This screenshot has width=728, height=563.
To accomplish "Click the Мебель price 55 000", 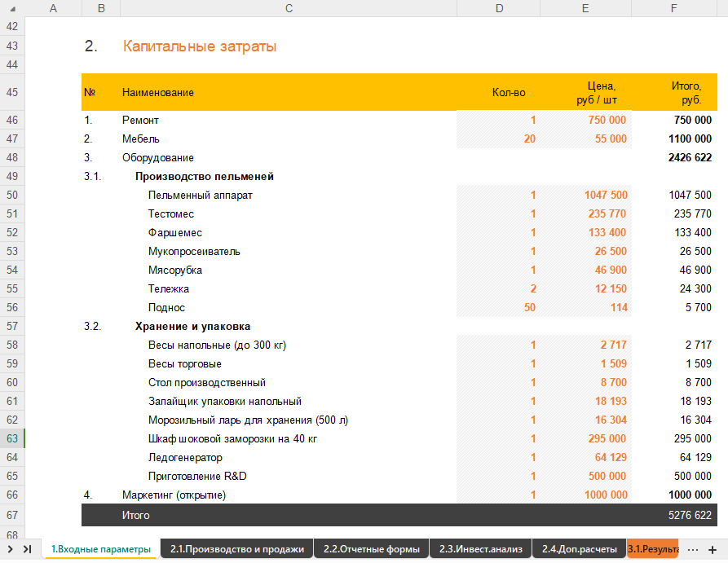I will click(611, 139).
